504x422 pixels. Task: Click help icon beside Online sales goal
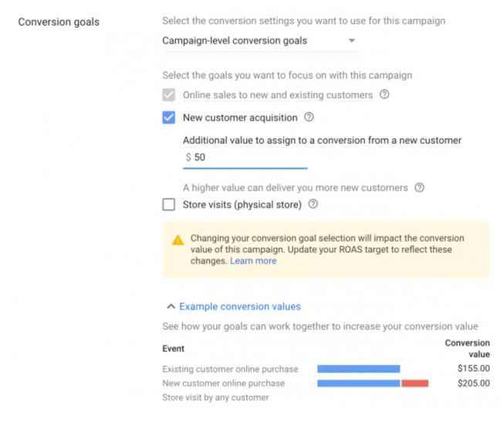(x=384, y=95)
